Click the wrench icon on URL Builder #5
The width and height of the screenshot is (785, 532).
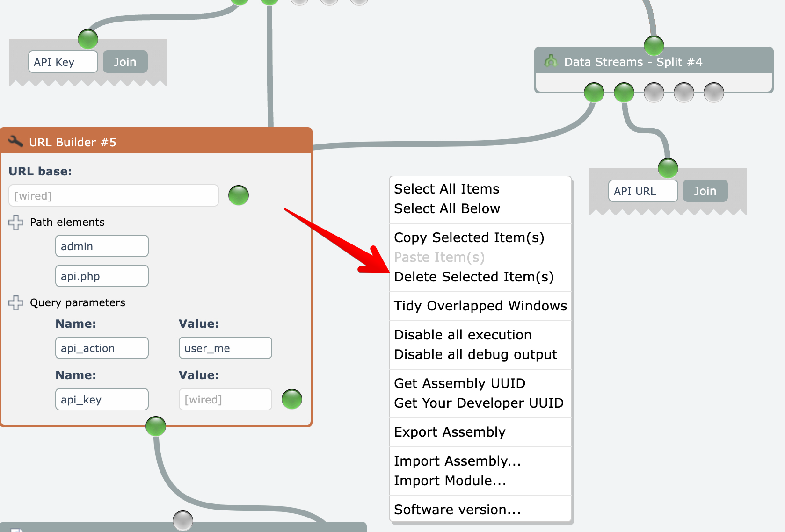tap(16, 141)
